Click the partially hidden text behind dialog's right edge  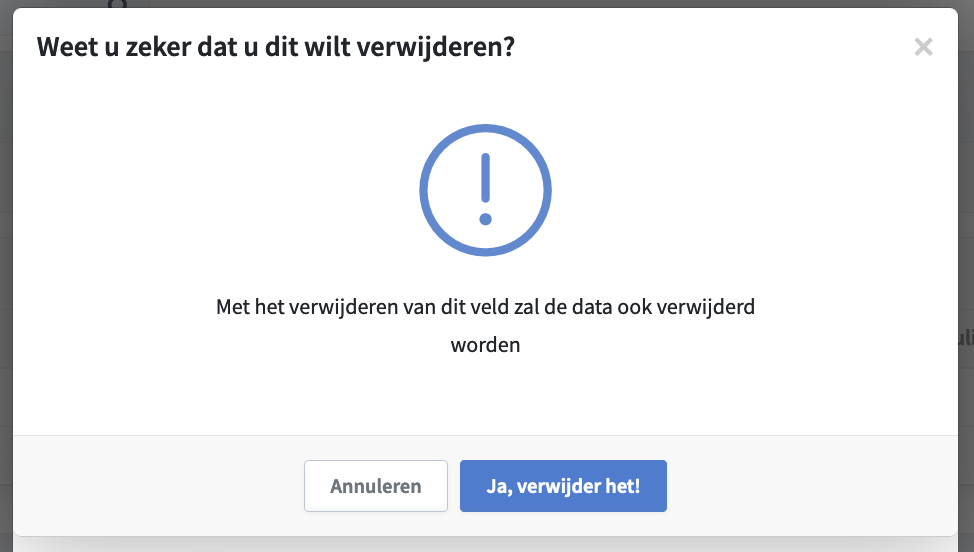pos(966,338)
